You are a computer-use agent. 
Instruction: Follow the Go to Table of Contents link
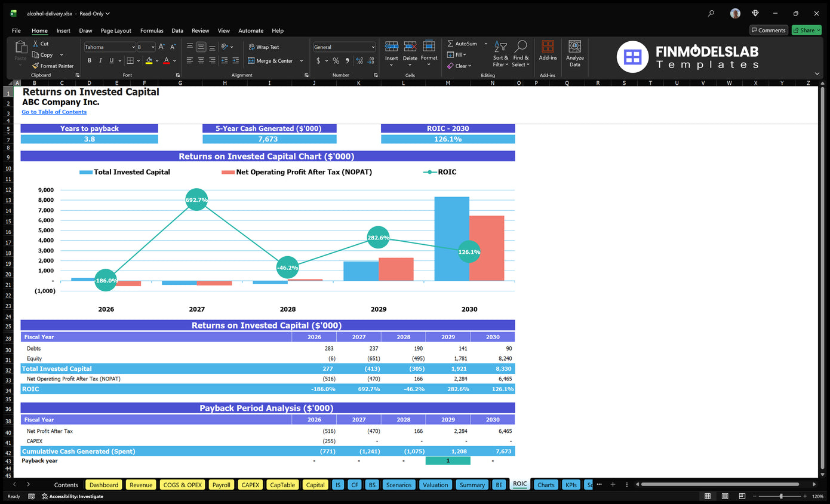(54, 112)
